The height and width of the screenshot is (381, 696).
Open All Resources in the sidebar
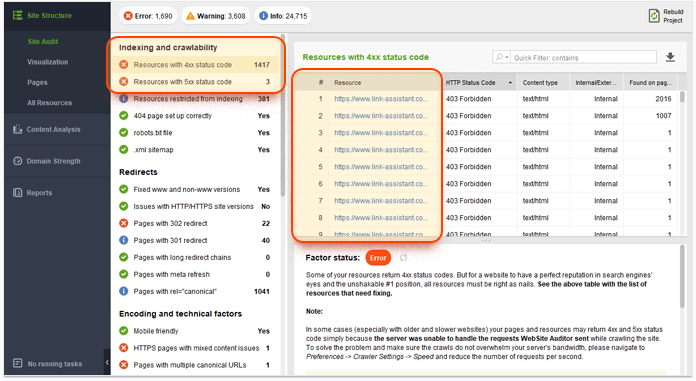(49, 103)
